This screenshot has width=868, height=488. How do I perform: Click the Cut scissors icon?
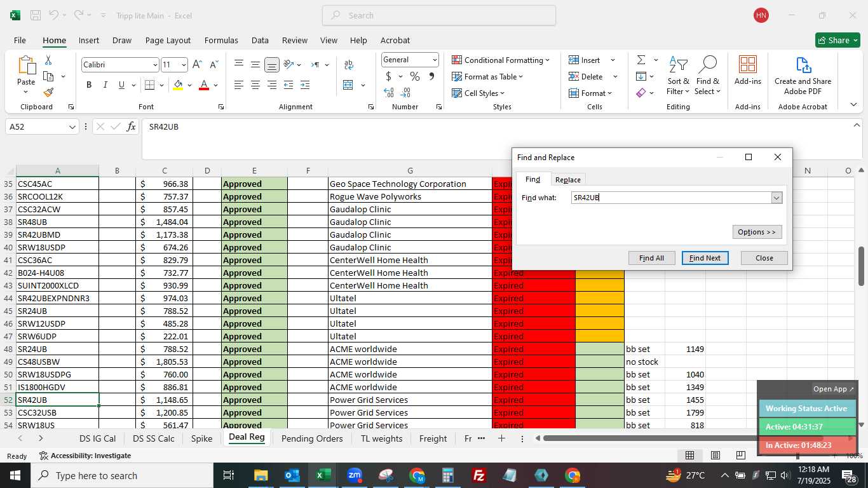coord(48,60)
